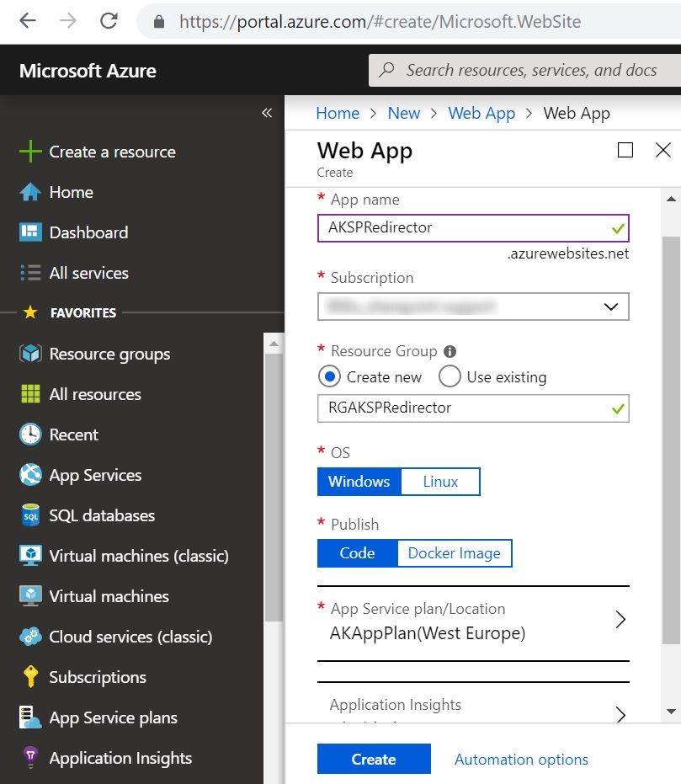
Task: Open All services from the sidebar
Action: tap(88, 273)
